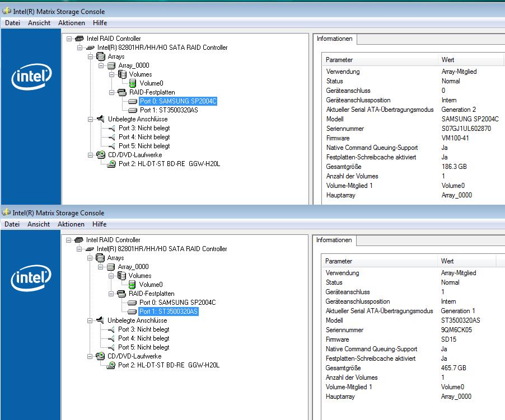The height and width of the screenshot is (420, 505).
Task: Click Firmware value VM100-41
Action: [x=455, y=138]
